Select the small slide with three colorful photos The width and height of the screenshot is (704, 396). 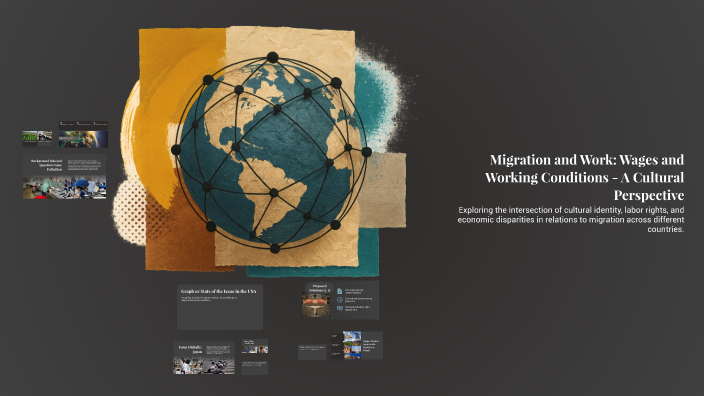[255, 346]
